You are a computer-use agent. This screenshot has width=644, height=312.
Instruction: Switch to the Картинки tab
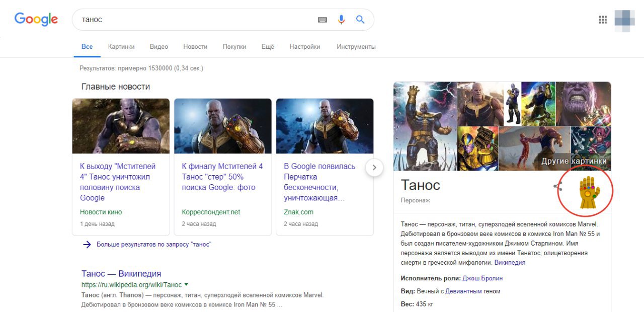pos(121,47)
